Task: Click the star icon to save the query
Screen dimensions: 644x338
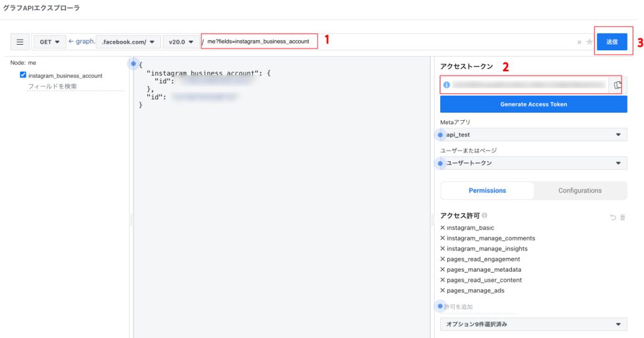Action: click(x=589, y=42)
